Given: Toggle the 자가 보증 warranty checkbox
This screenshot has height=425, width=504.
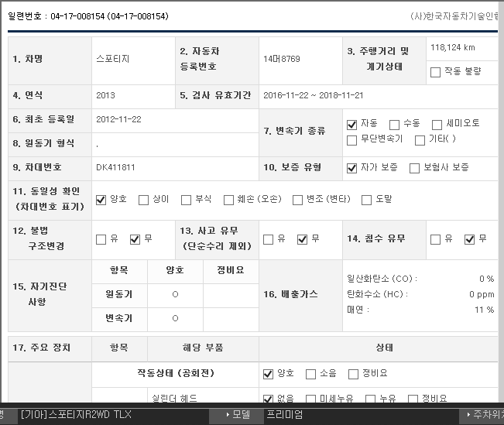Looking at the screenshot, I should pyautogui.click(x=352, y=168).
